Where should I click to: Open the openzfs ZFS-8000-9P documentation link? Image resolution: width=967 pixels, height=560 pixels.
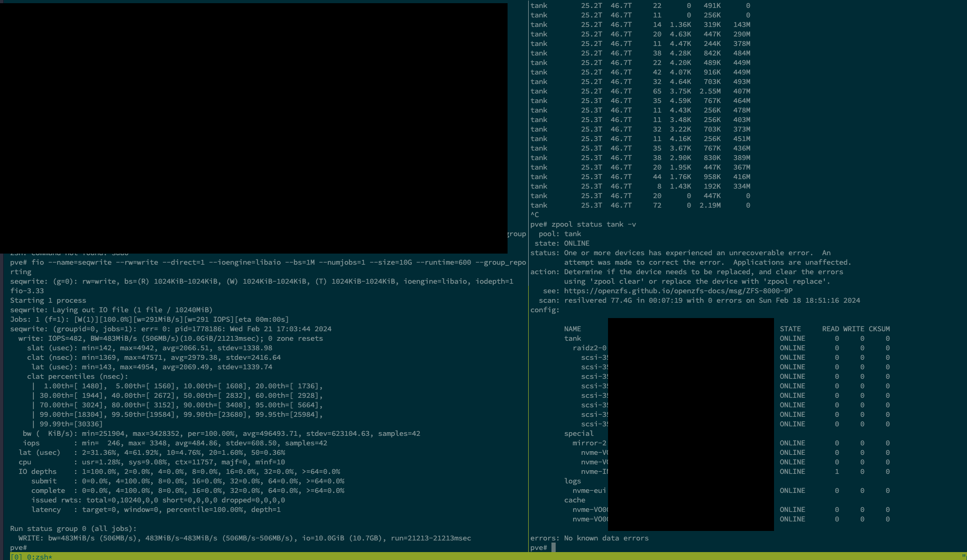(678, 291)
